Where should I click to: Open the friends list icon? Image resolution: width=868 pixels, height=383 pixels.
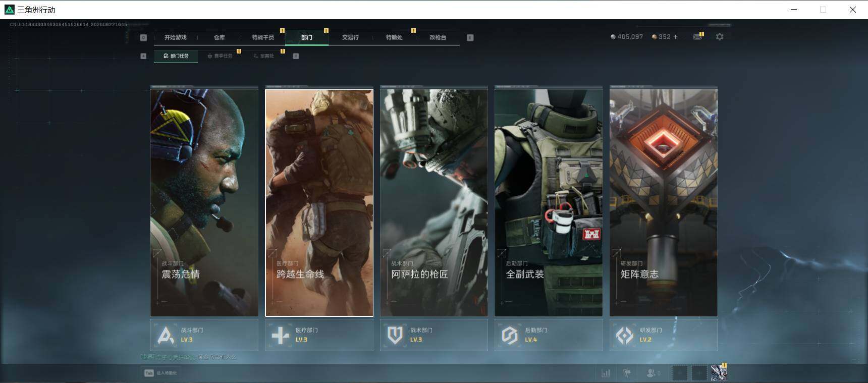pyautogui.click(x=651, y=373)
